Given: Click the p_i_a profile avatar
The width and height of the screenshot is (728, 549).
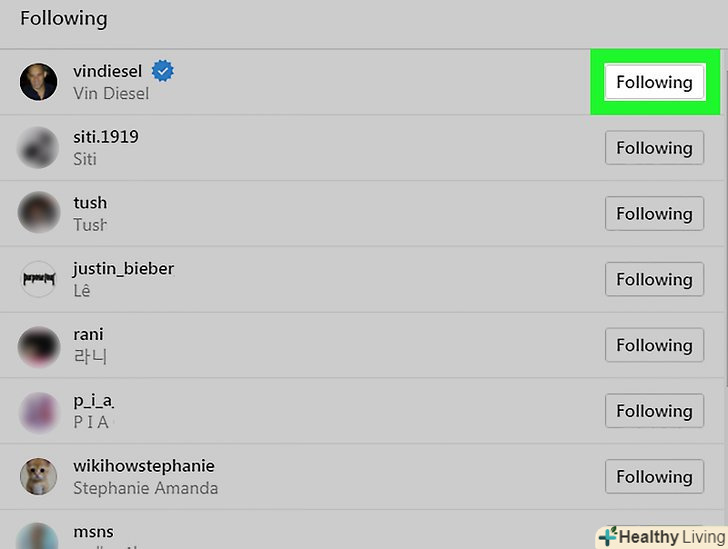Looking at the screenshot, I should [39, 411].
